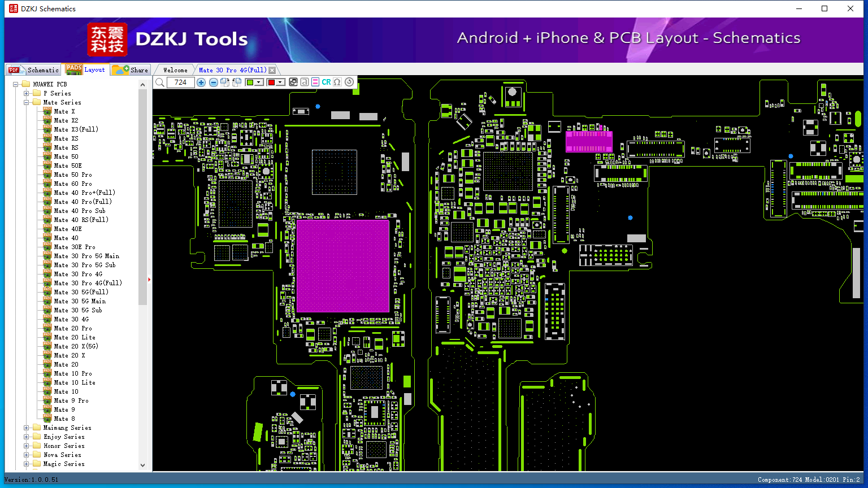Open Mate 40 Pro+(Full) in the tree
Screen dimensions: 868x488
(x=85, y=193)
